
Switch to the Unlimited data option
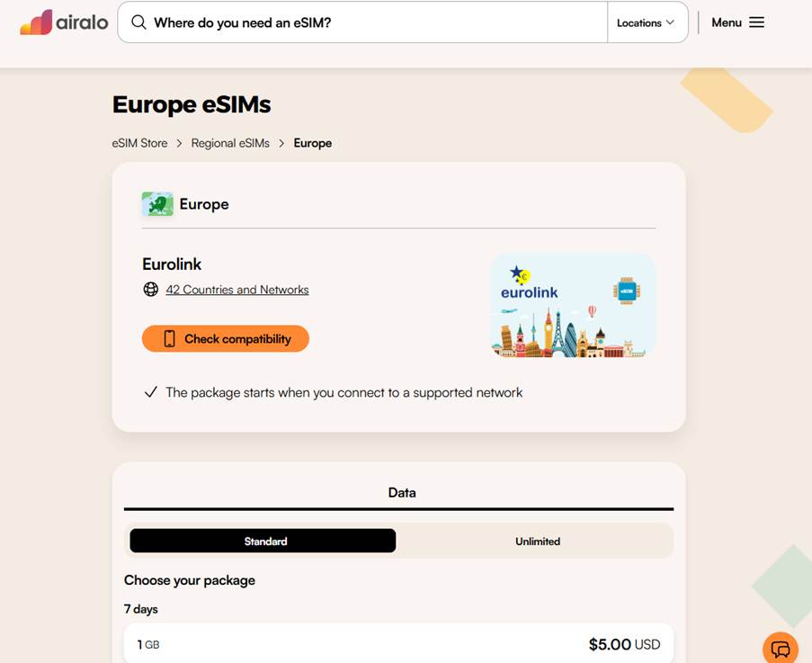pos(537,541)
